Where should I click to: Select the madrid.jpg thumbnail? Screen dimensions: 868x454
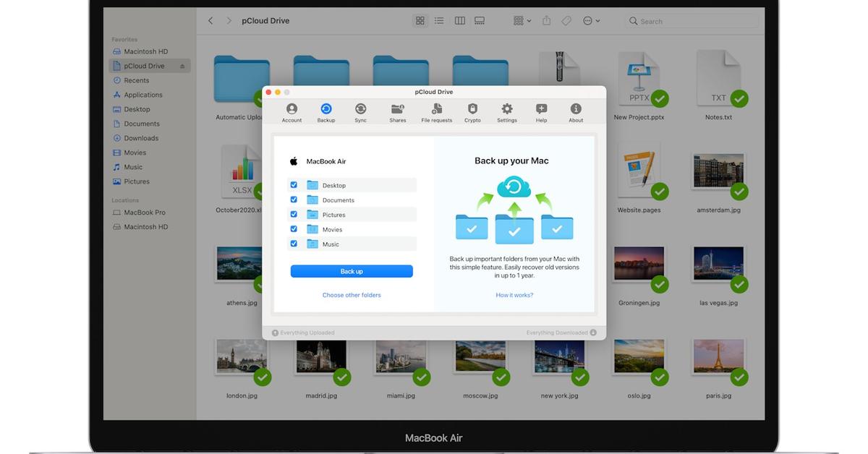click(x=321, y=358)
